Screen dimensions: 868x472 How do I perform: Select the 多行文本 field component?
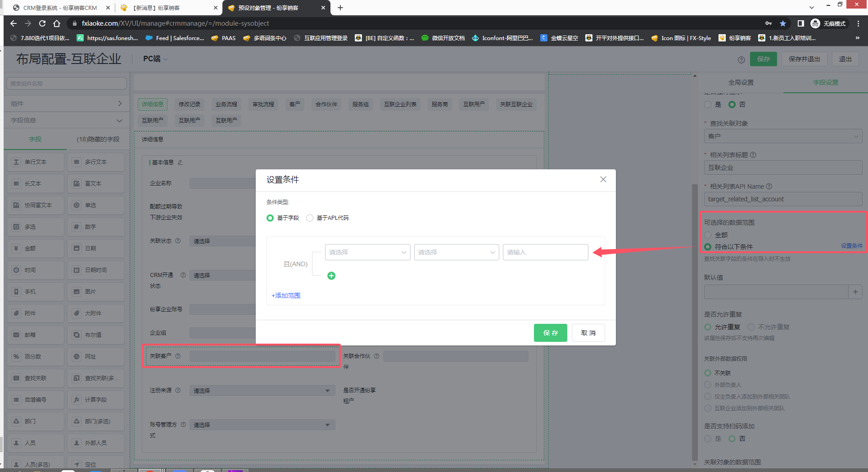tap(96, 162)
